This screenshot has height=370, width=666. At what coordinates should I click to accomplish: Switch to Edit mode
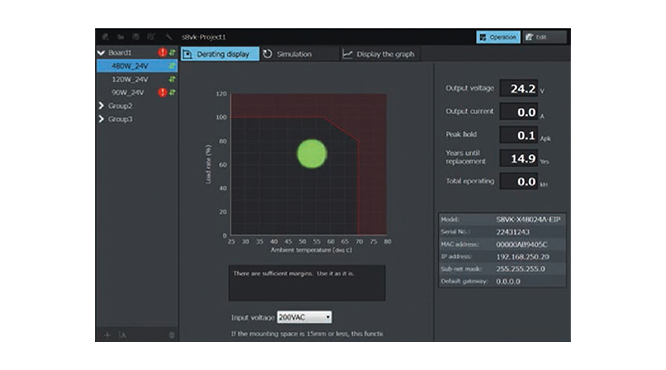click(x=544, y=37)
